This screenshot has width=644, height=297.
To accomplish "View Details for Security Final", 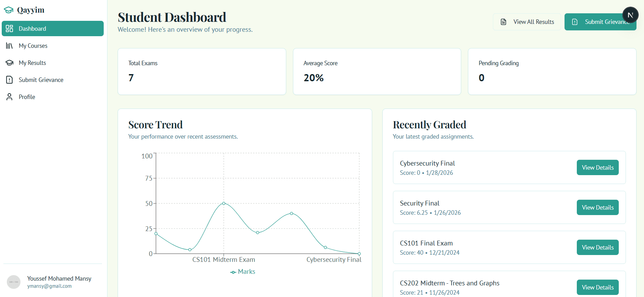I will pos(598,207).
